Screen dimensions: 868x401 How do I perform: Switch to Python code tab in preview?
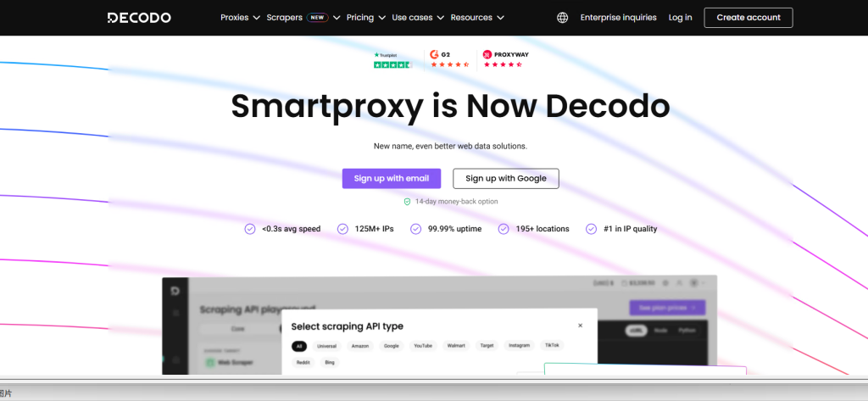pyautogui.click(x=687, y=331)
